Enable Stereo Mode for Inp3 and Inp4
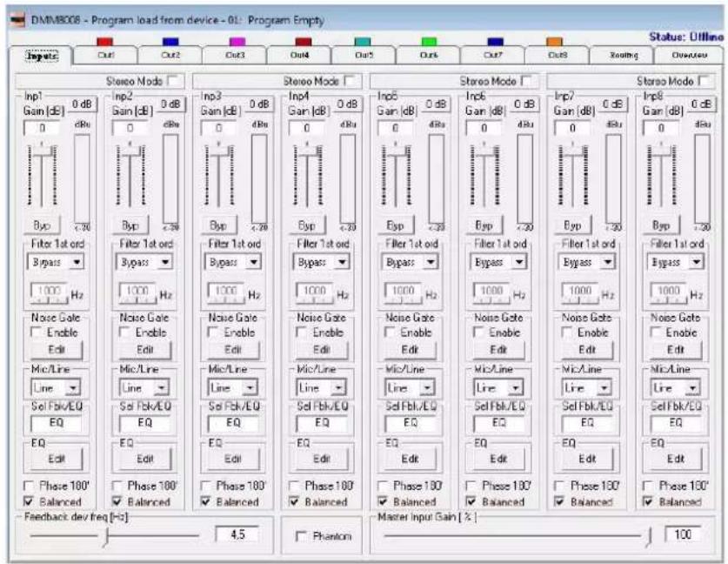The width and height of the screenshot is (728, 564). pyautogui.click(x=350, y=81)
